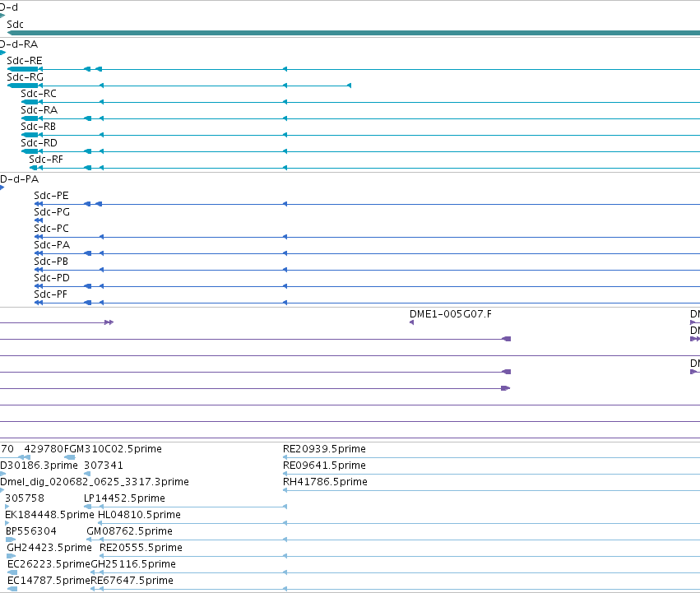Select the Sdc-RE transcript label
This screenshot has height=593, width=700.
point(25,61)
